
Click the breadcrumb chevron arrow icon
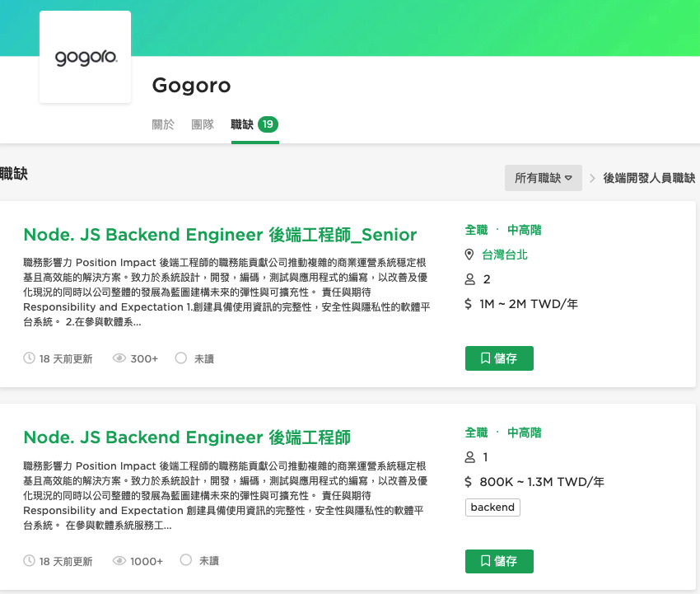[x=592, y=178]
